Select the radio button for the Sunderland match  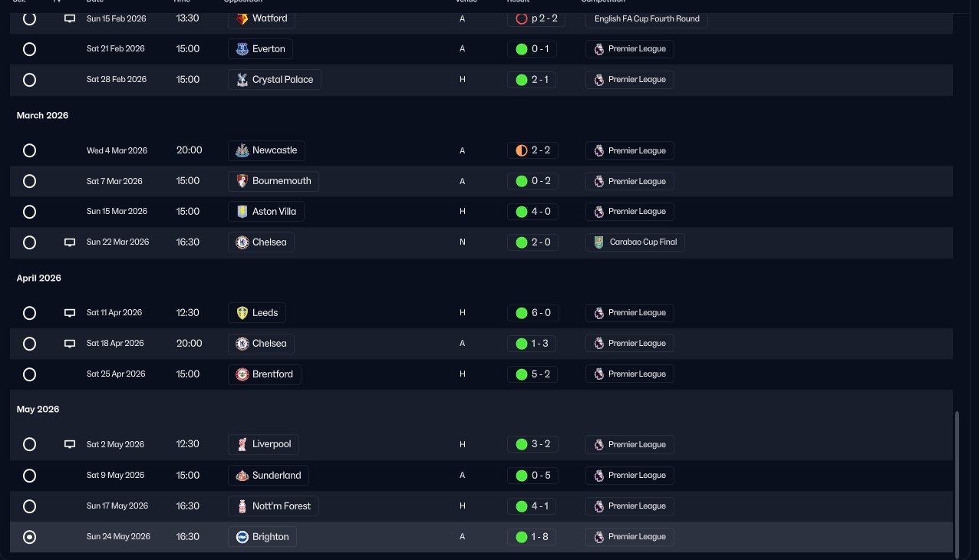(x=29, y=476)
